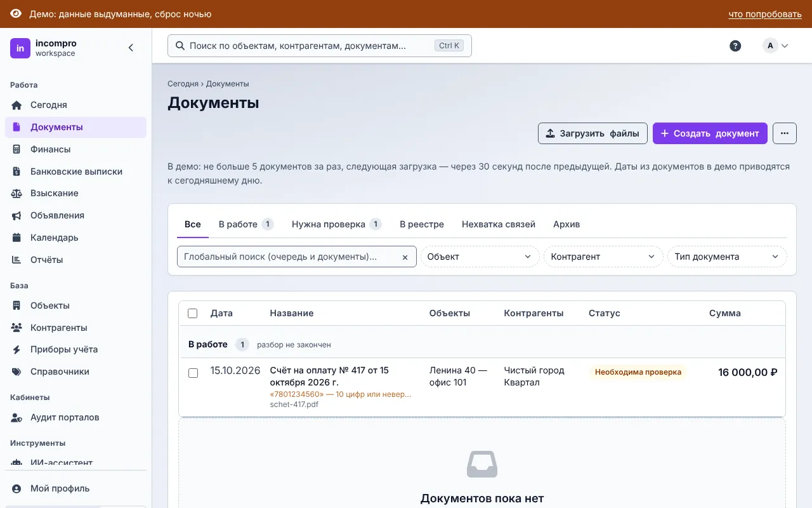The image size is (812, 508).
Task: Expand the Контрагент filter dropdown
Action: (x=603, y=257)
